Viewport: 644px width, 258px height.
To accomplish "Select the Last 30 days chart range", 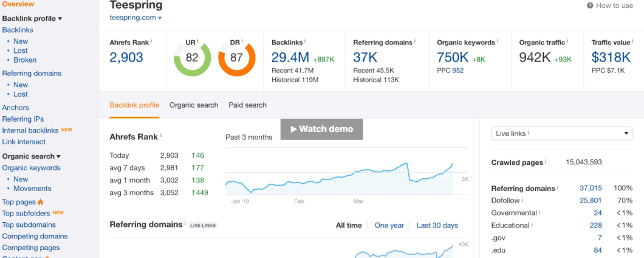I will [x=437, y=225].
